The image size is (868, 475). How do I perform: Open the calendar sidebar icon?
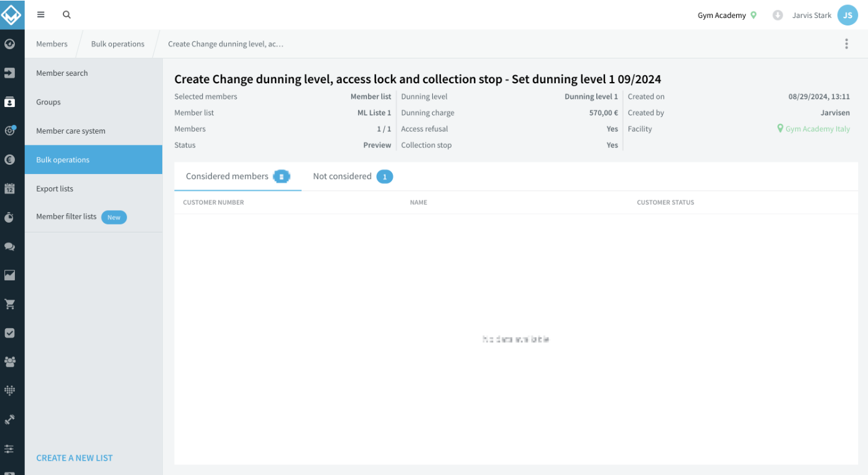(x=9, y=188)
